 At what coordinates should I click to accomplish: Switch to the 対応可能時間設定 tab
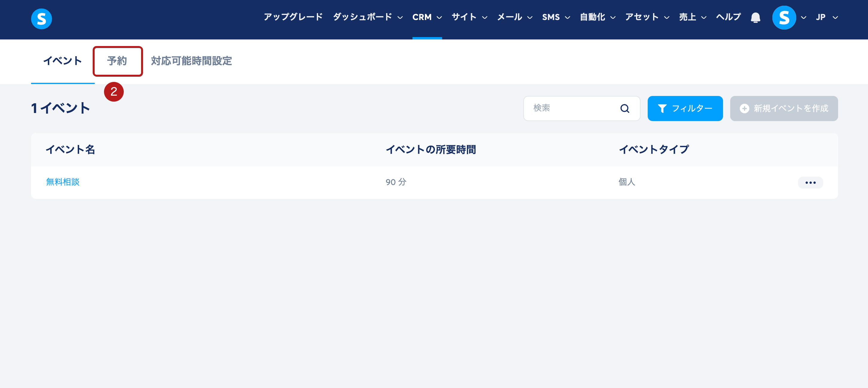point(191,61)
